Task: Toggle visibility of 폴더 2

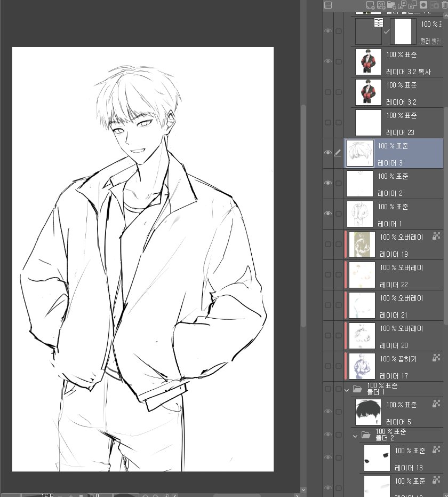Action: [x=328, y=435]
